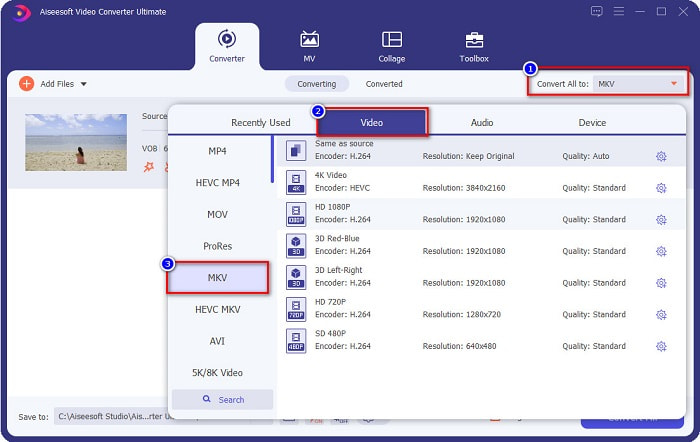Expand the Add Files dropdown arrow
This screenshot has width=700, height=442.
pos(84,84)
